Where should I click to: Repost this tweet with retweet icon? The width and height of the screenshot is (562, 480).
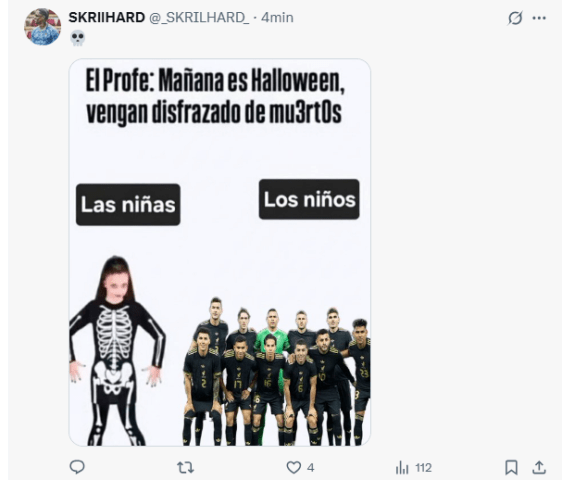pyautogui.click(x=185, y=467)
